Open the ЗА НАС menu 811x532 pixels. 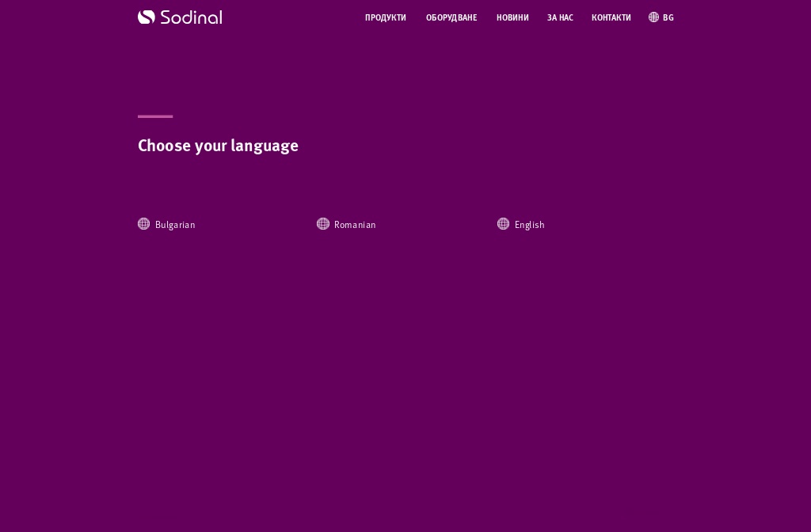[x=560, y=17]
